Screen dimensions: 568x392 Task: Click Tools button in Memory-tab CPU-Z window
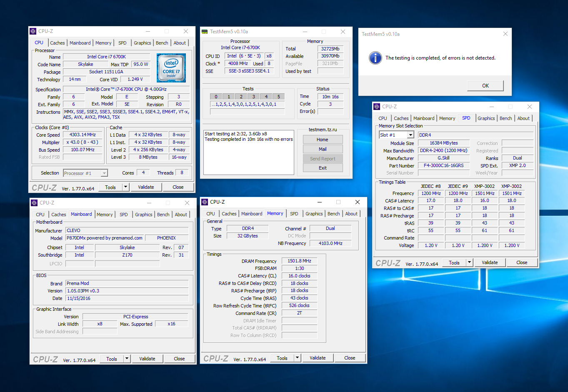point(282,358)
